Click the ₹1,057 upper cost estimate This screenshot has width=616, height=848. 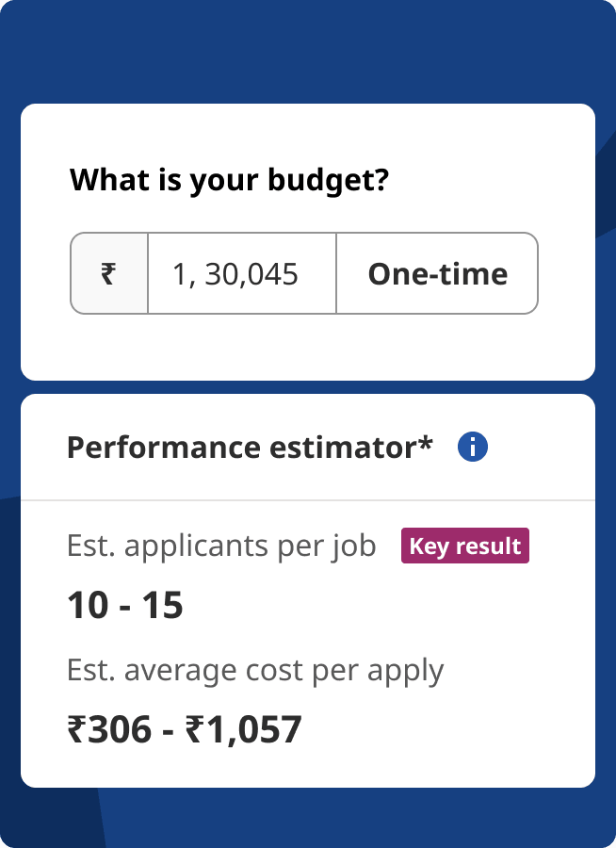coord(242,729)
